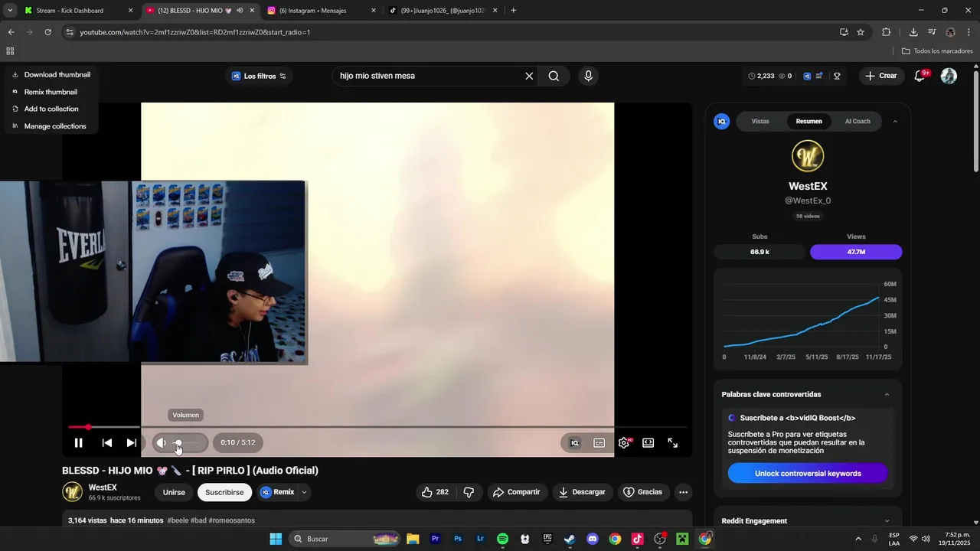Pause the video playback
The height and width of the screenshot is (551, 980).
point(78,442)
